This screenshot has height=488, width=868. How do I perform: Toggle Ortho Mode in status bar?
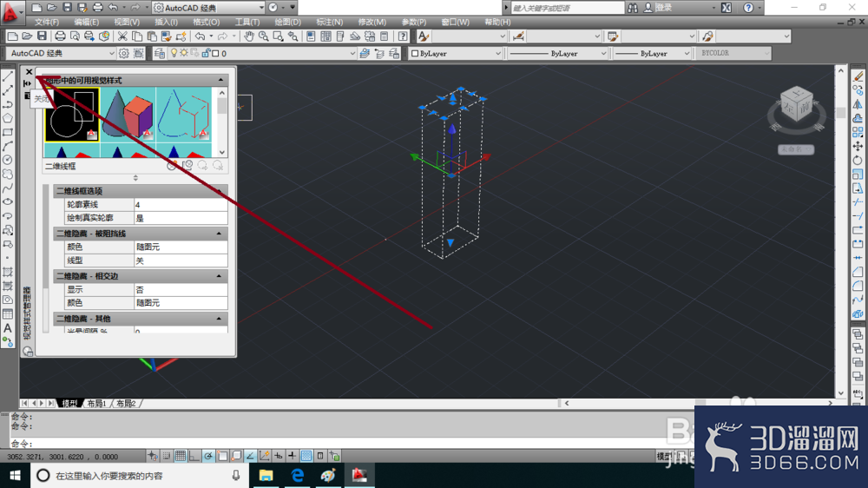tap(194, 456)
